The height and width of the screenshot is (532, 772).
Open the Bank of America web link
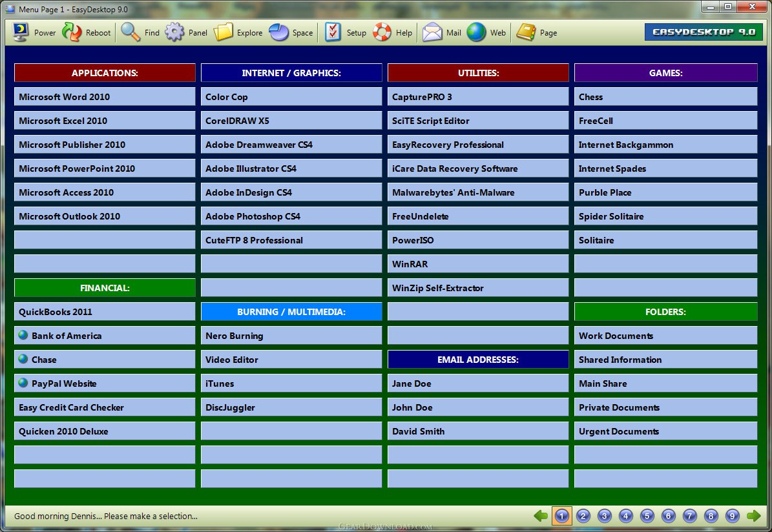coord(104,336)
